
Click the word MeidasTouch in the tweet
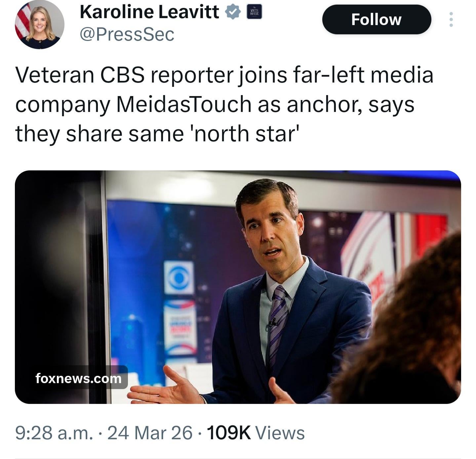click(x=184, y=104)
